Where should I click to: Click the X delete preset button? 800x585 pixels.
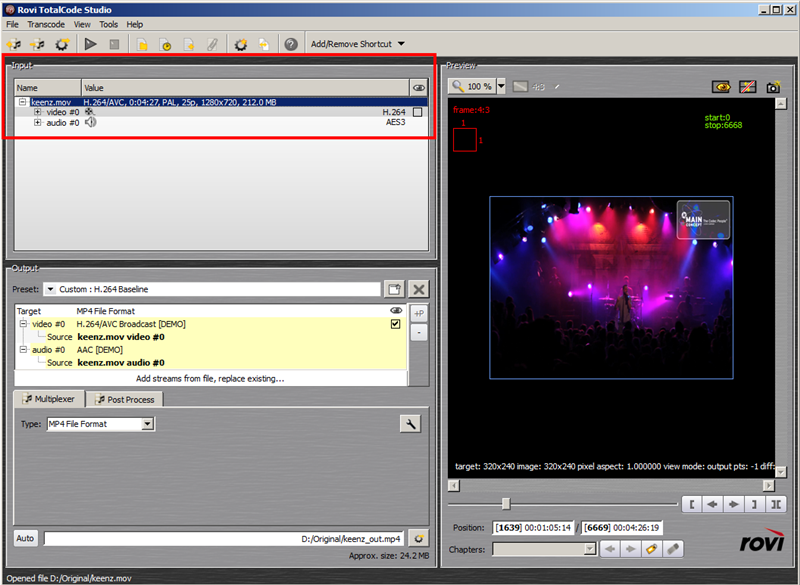419,289
